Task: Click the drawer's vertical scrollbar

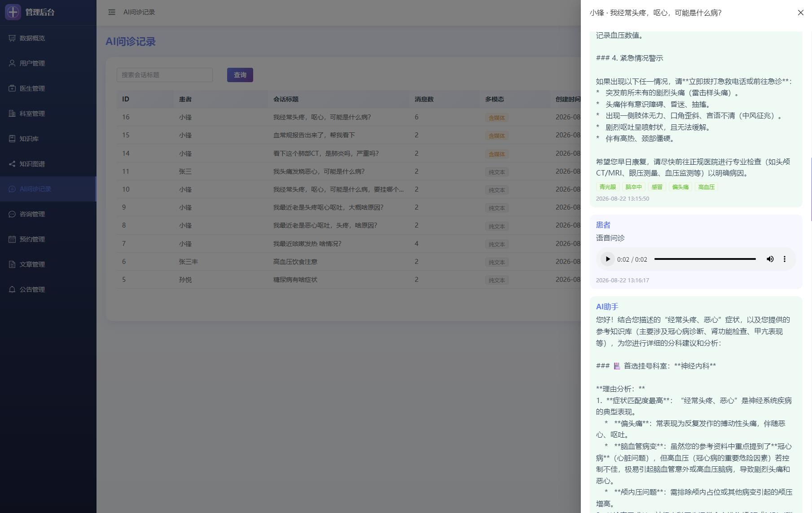Action: click(x=811, y=189)
